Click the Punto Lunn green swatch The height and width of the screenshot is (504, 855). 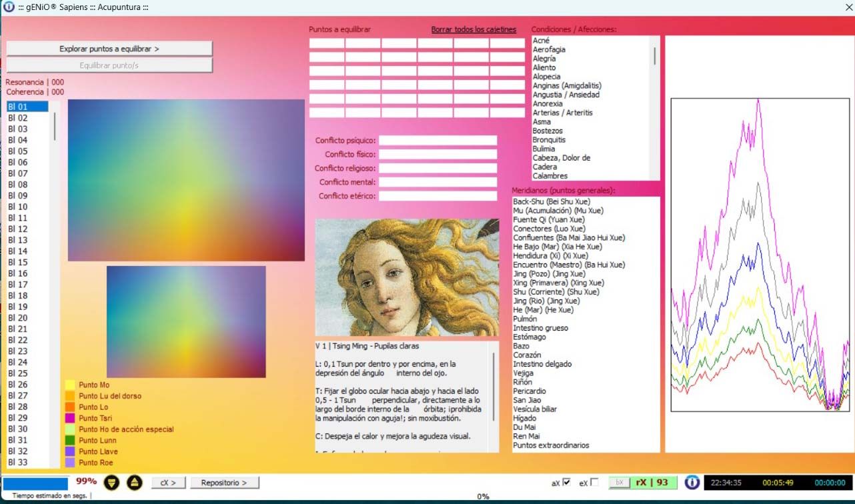click(70, 440)
